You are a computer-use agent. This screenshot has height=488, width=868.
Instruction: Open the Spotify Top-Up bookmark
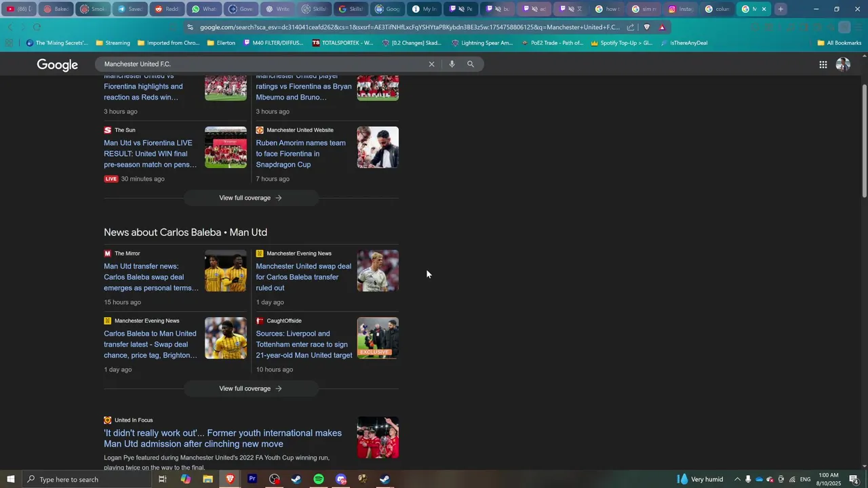pyautogui.click(x=621, y=43)
